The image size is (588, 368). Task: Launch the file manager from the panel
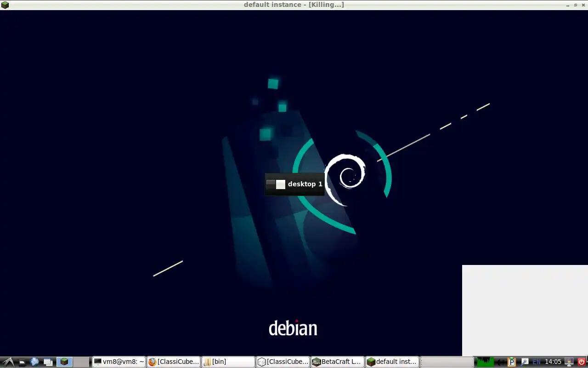pyautogui.click(x=22, y=362)
